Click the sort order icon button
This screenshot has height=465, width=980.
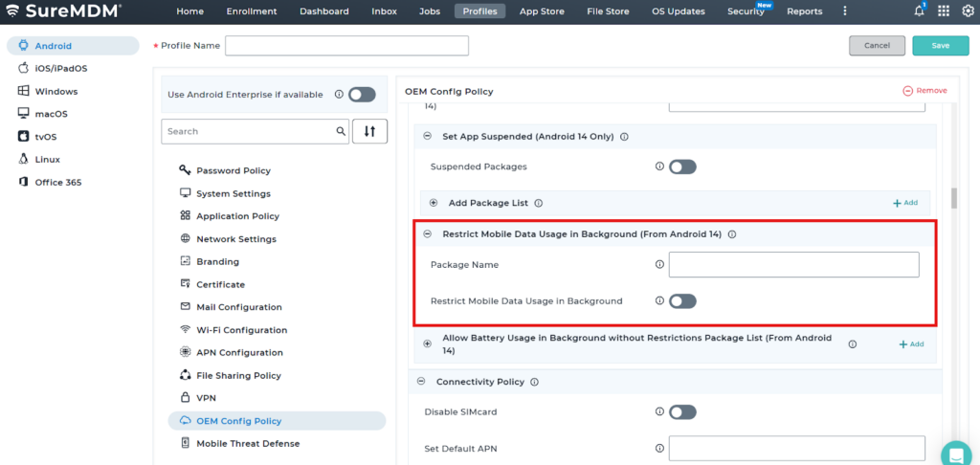[x=369, y=131]
